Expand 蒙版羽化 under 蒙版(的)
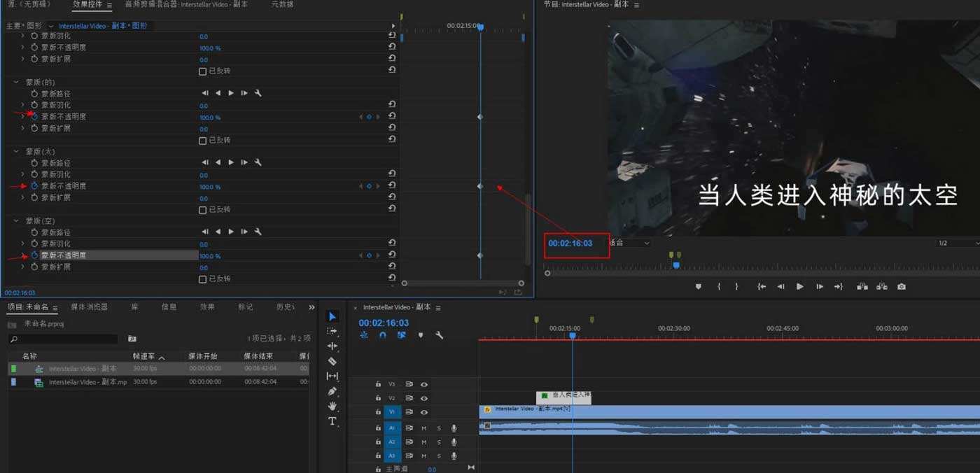This screenshot has height=473, width=980. tap(22, 105)
